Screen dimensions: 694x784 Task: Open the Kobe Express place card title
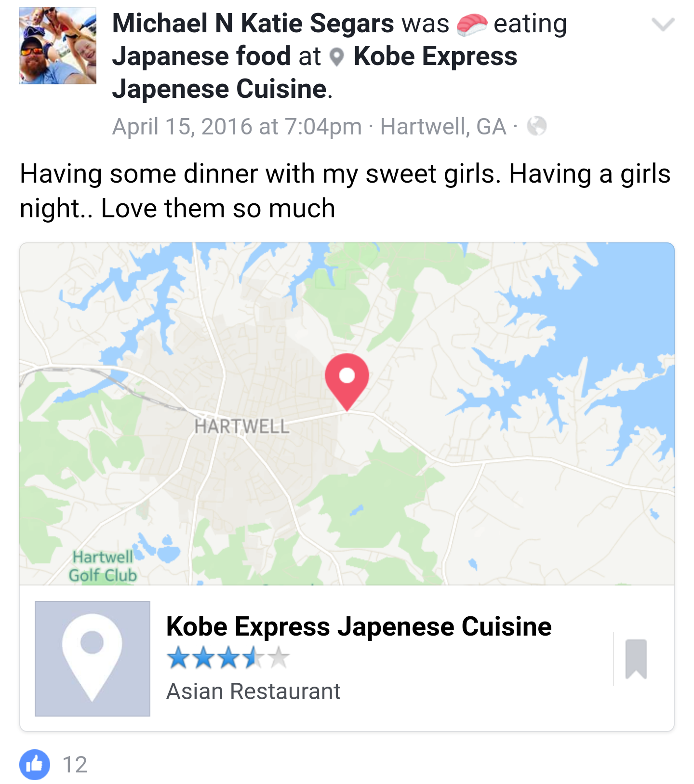pyautogui.click(x=359, y=626)
